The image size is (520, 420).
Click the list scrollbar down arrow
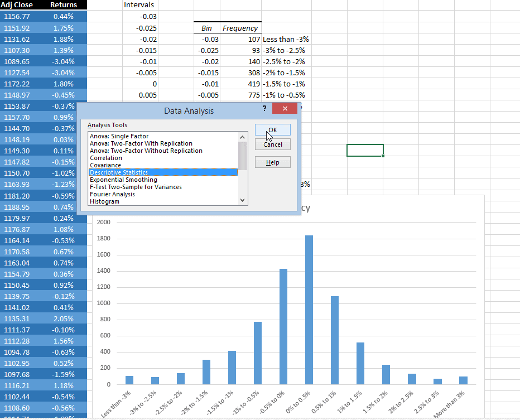coord(242,200)
